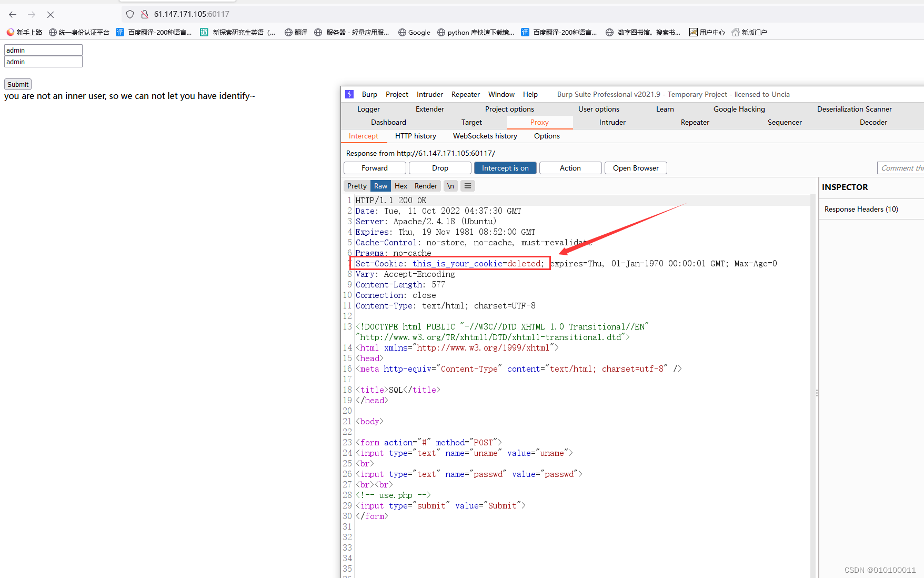Click the Burp Suite lightning bolt icon
Viewport: 924px width, 578px height.
click(349, 94)
